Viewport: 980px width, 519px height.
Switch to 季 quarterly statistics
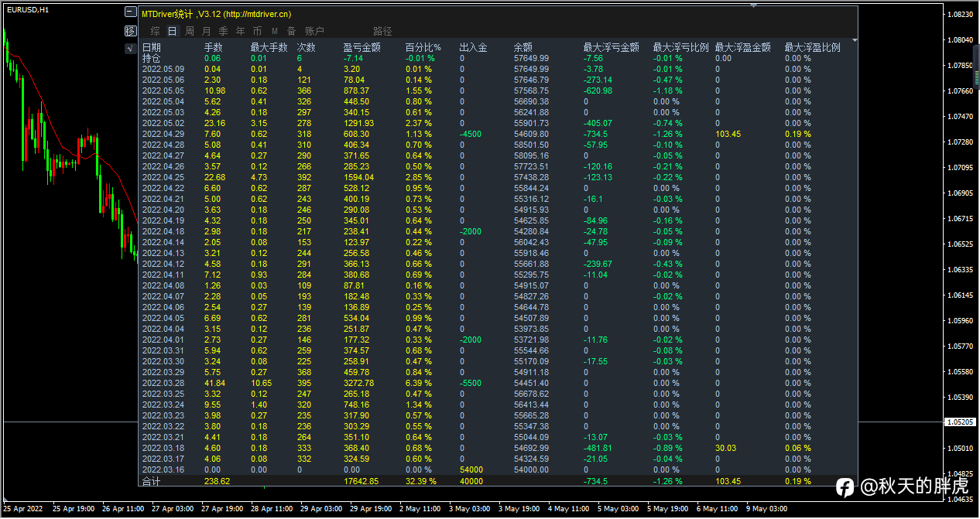tap(223, 32)
